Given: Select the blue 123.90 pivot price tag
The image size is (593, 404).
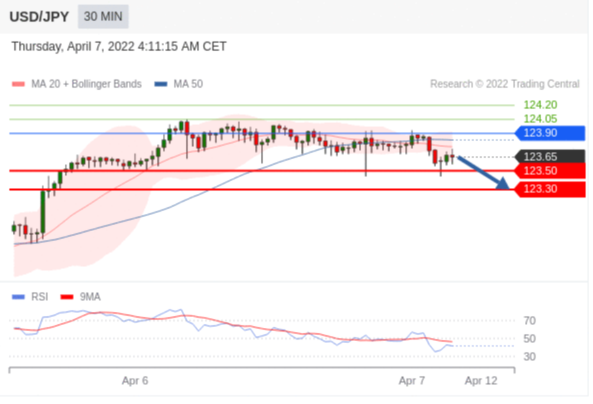Looking at the screenshot, I should [550, 133].
